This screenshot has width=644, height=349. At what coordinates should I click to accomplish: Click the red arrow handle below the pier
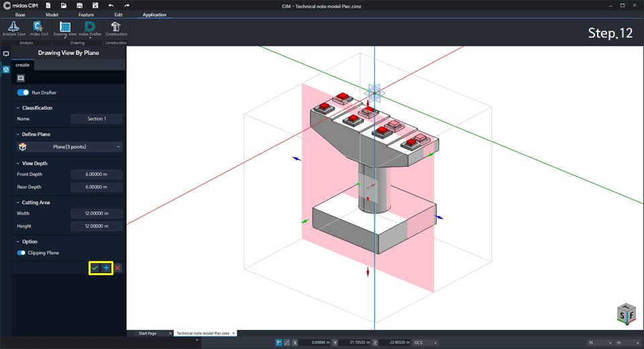368,272
